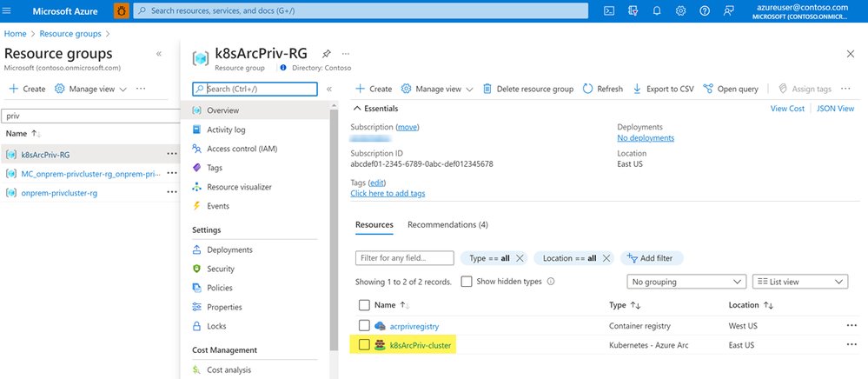868x379 pixels.
Task: Click the Filter for any field box
Action: coord(405,258)
